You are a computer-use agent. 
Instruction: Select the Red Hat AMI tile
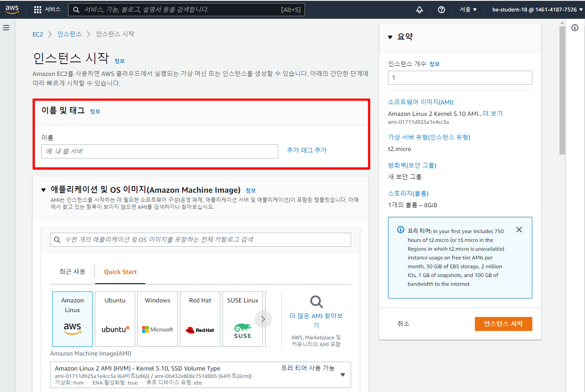click(x=200, y=319)
